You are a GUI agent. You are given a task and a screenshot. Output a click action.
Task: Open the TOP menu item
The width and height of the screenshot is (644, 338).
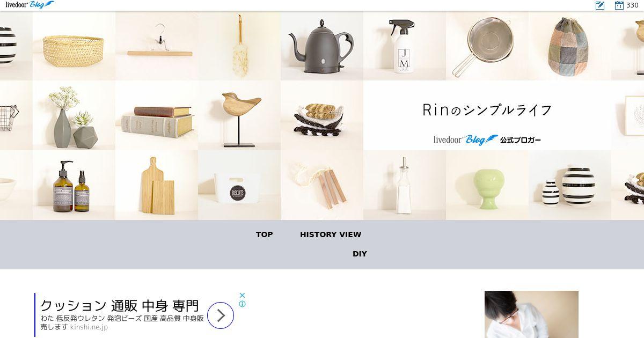(x=264, y=234)
